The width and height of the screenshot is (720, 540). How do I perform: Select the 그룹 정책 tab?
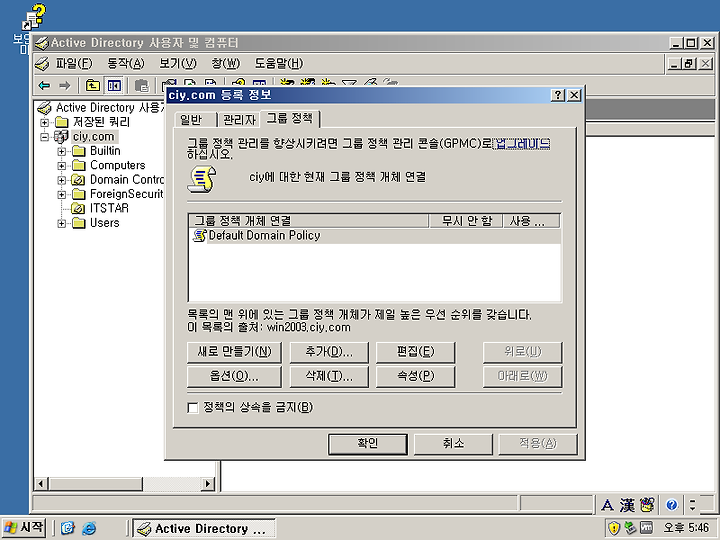pos(290,118)
